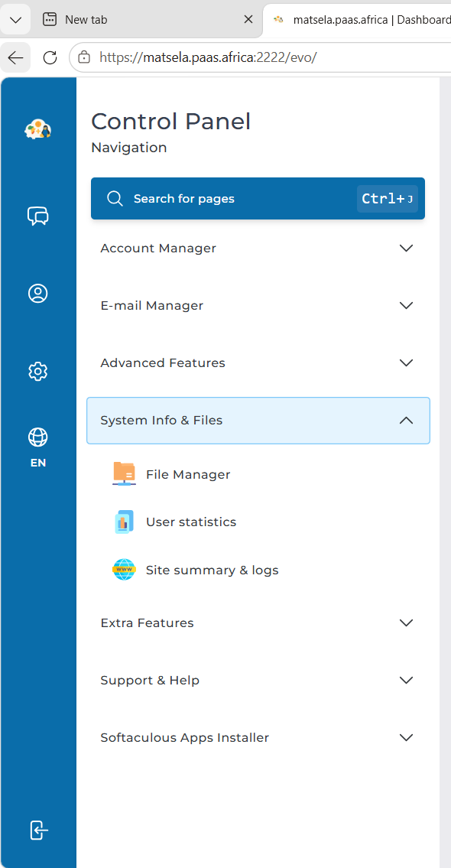This screenshot has width=451, height=868.
Task: Click the File Manager folder icon
Action: click(124, 474)
